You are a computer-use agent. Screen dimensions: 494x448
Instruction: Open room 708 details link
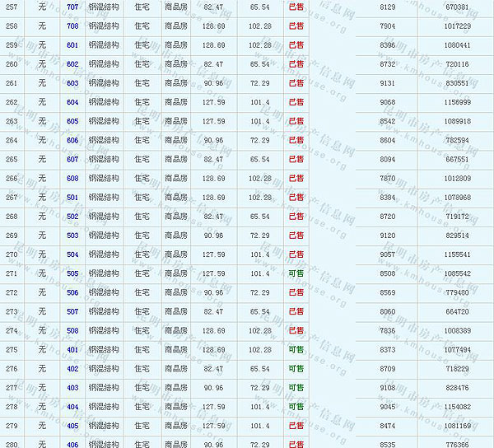[72, 26]
